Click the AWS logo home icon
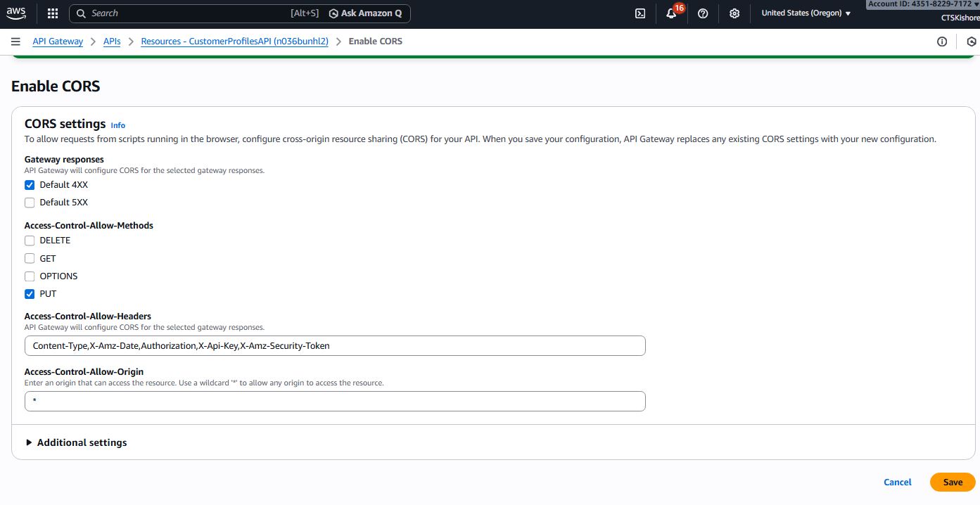Screen dimensions: 980x505 pos(17,13)
